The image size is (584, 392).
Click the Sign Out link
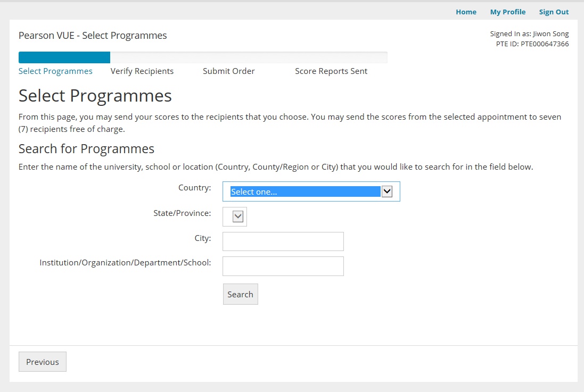554,12
